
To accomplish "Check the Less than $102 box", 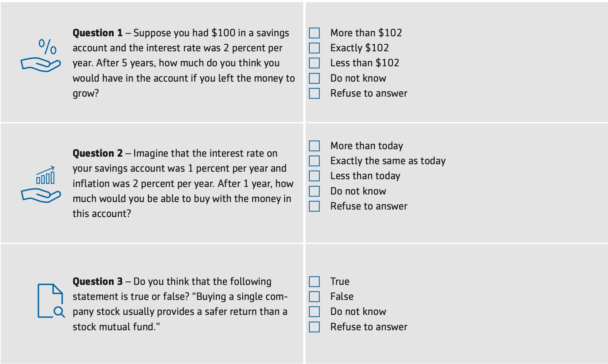I will pyautogui.click(x=314, y=63).
